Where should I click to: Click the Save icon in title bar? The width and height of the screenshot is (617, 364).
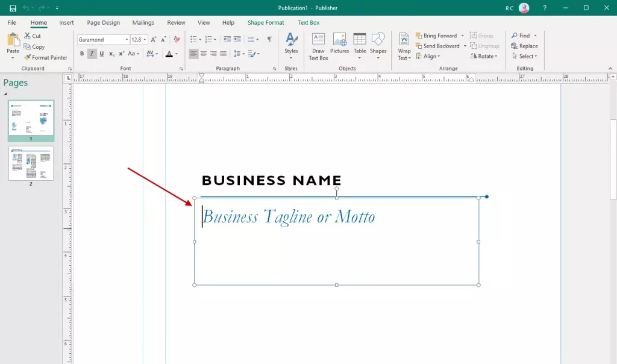(x=13, y=8)
